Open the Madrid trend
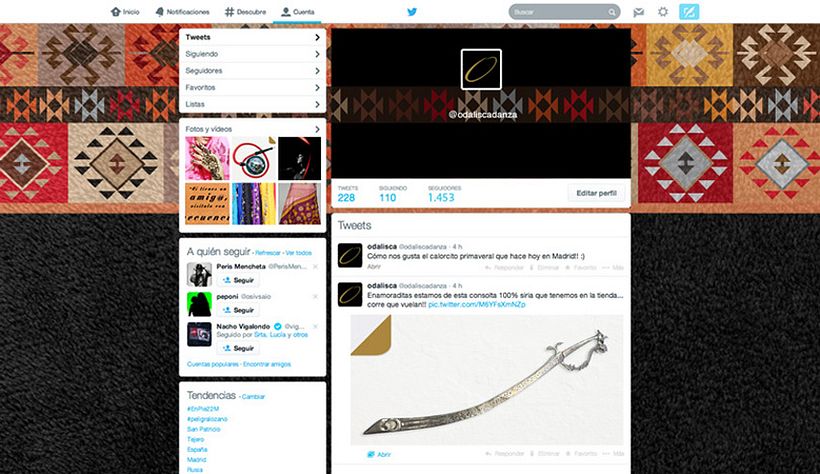This screenshot has height=474, width=820. pos(197,460)
